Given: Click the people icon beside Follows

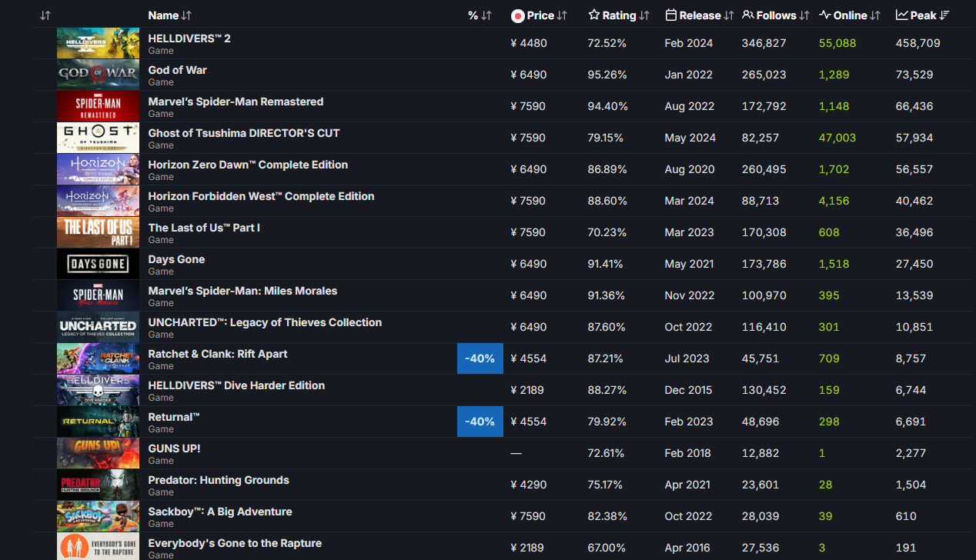Looking at the screenshot, I should [747, 15].
